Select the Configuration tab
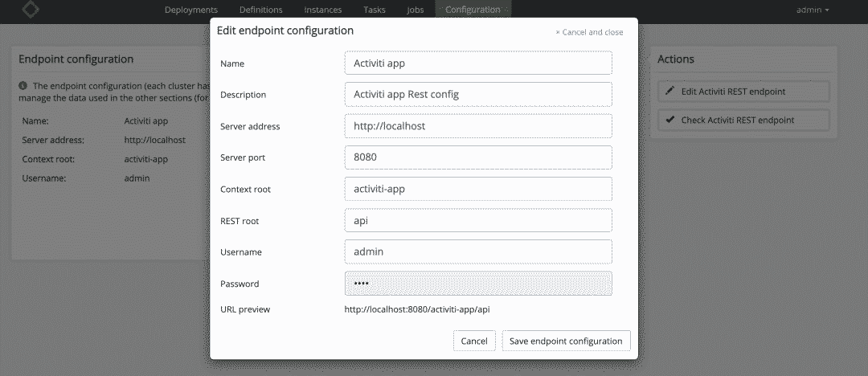868x376 pixels. click(x=473, y=10)
